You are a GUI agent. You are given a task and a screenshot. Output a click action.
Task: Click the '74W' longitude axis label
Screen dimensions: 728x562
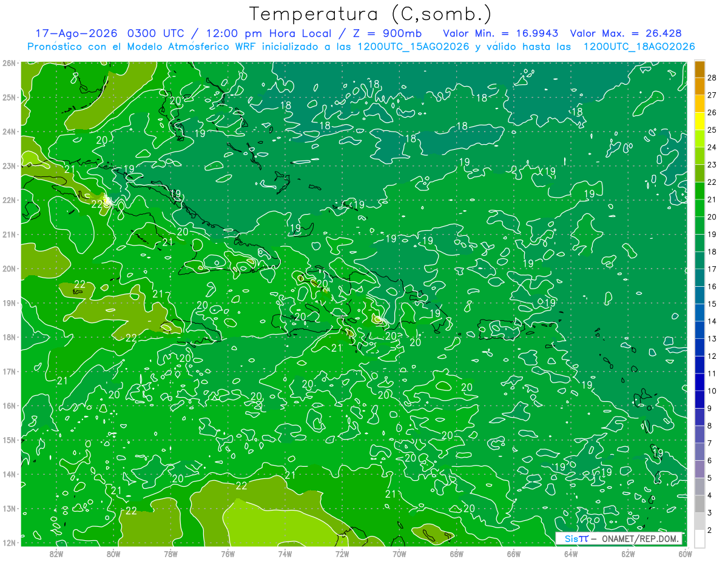point(285,553)
